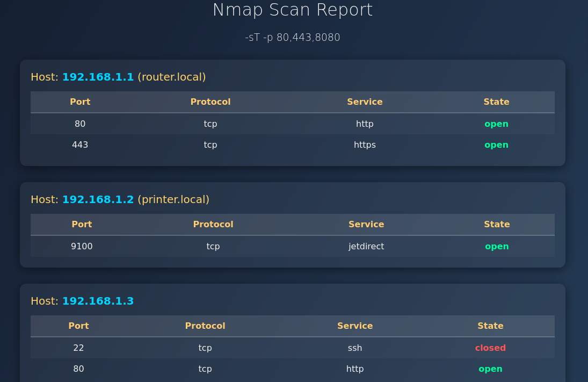Click the red closed state label

pyautogui.click(x=490, y=348)
